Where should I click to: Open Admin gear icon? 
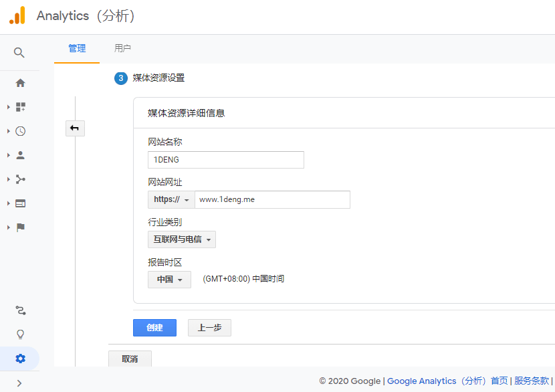[x=20, y=359]
